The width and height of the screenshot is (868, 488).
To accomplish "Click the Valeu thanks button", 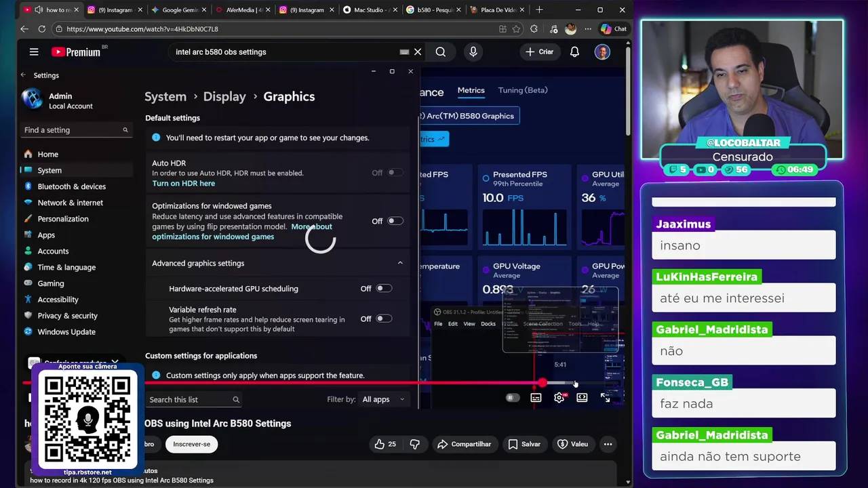I will (573, 444).
